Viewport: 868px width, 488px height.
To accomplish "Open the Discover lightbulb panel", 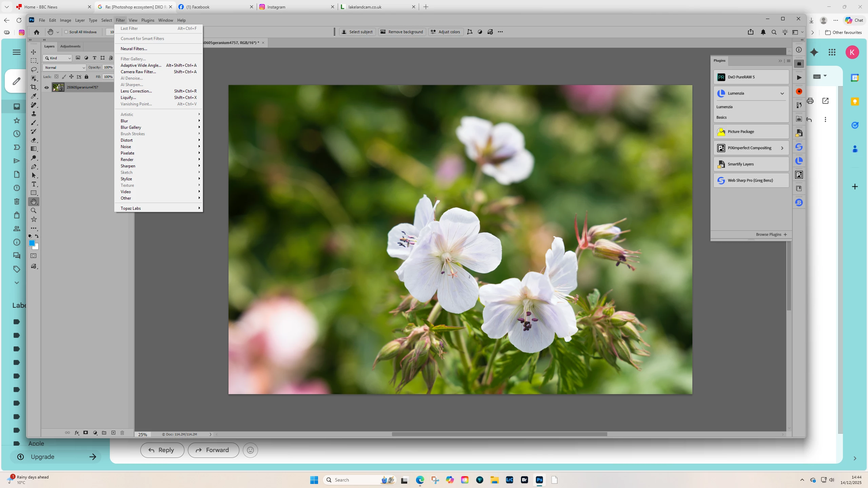I will pyautogui.click(x=785, y=32).
